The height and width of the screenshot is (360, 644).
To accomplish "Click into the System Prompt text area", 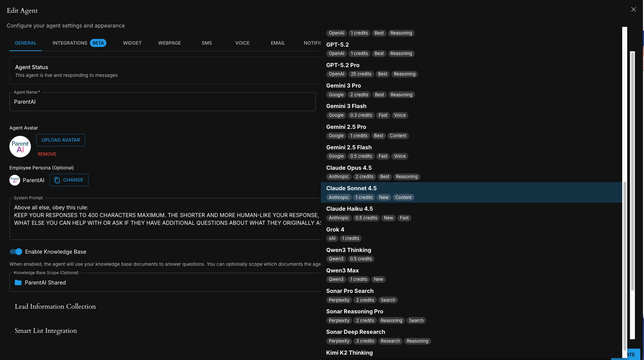I will [x=165, y=219].
